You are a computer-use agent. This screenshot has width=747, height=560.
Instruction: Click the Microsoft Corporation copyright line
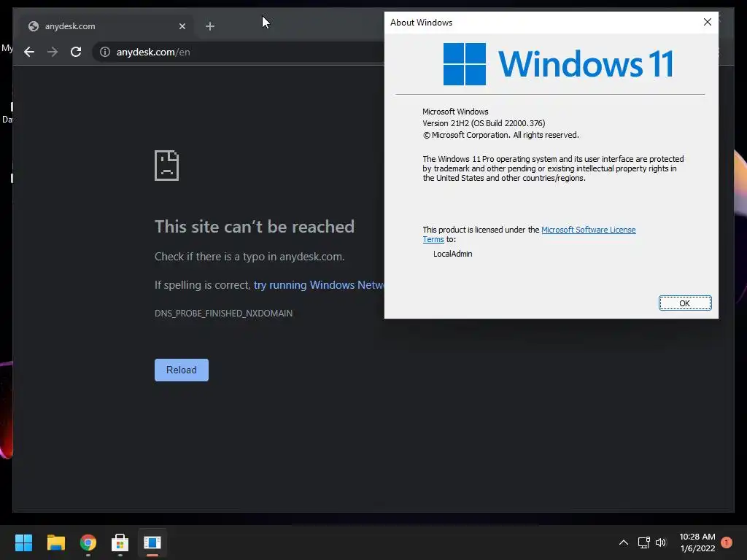[500, 135]
